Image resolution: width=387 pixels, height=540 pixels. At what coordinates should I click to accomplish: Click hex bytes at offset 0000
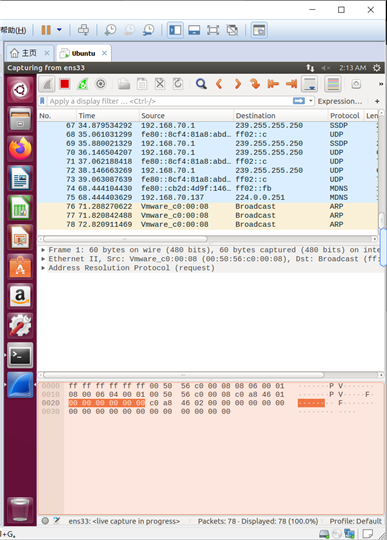tap(176, 386)
